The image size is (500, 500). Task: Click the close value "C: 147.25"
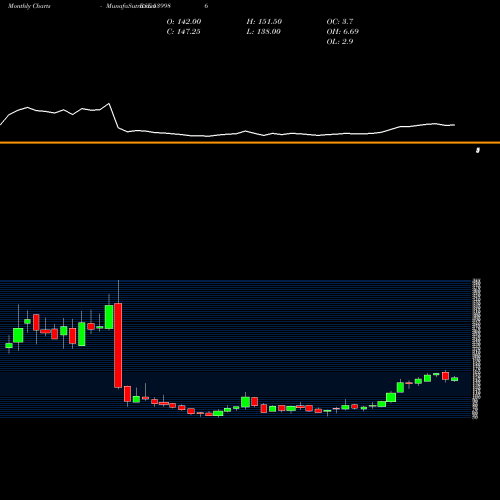(183, 32)
